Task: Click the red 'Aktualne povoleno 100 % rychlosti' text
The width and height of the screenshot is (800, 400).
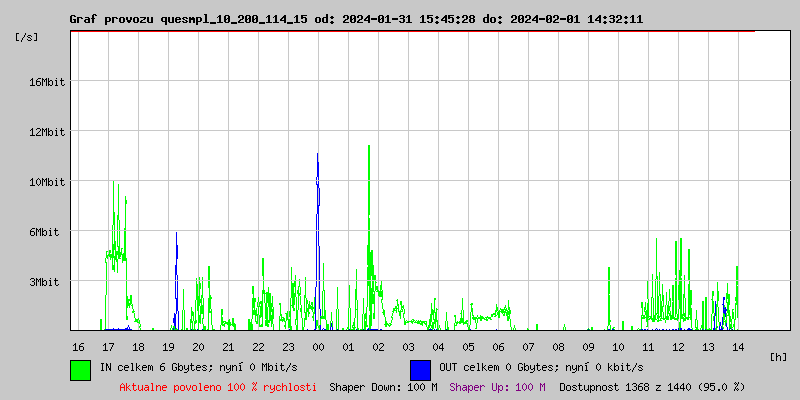Action: 218,387
